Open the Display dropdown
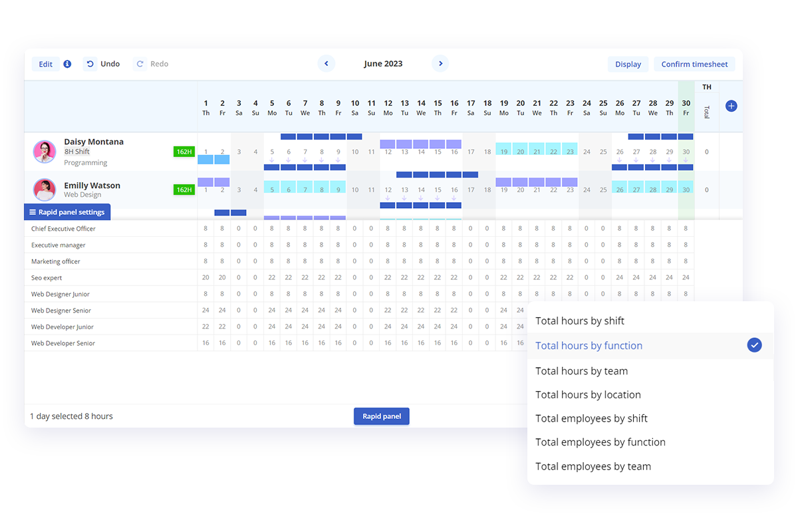Image resolution: width=798 pixels, height=532 pixels. pyautogui.click(x=628, y=65)
